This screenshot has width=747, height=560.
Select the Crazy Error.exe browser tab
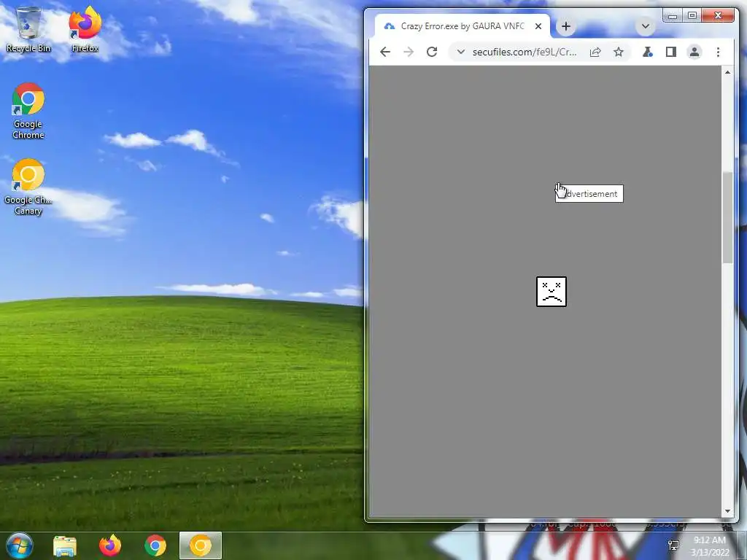(462, 26)
